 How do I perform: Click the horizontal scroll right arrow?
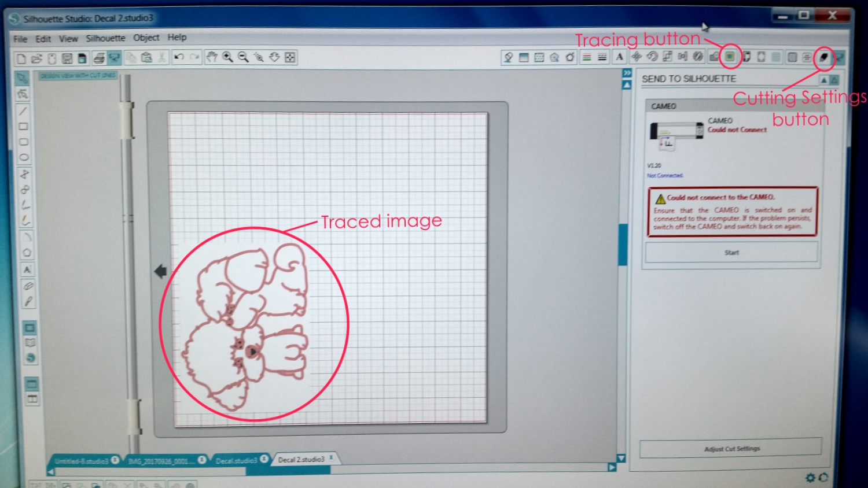(x=612, y=467)
